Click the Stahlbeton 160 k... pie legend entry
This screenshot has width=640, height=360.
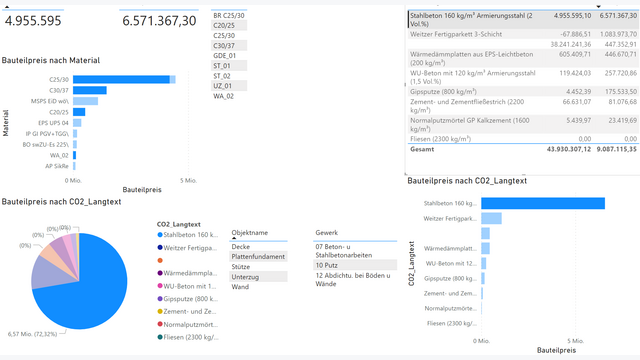(x=188, y=235)
